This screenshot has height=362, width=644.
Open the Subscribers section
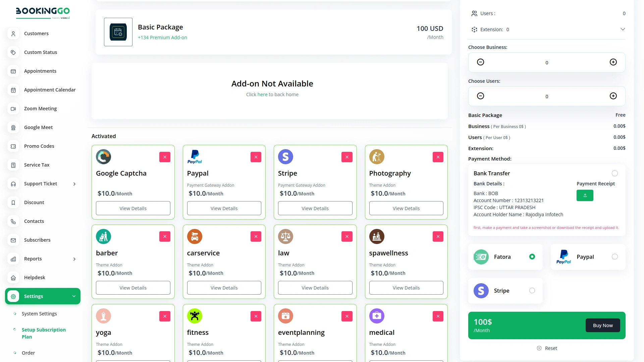pyautogui.click(x=37, y=240)
